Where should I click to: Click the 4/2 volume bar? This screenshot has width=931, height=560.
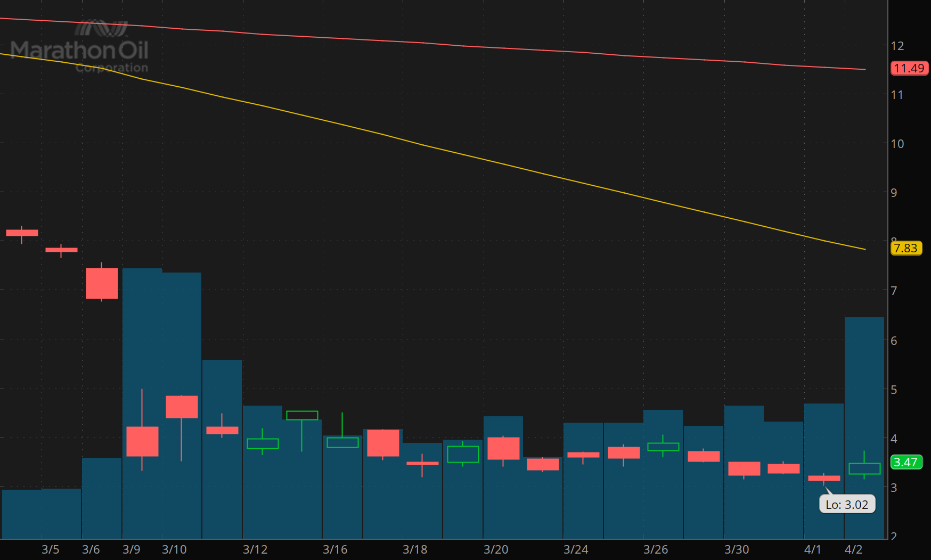864,428
